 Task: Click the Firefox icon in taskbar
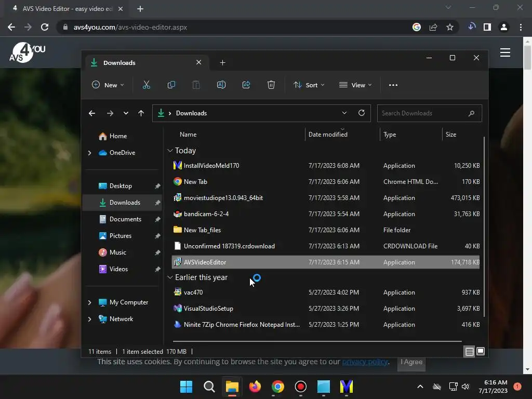point(255,387)
